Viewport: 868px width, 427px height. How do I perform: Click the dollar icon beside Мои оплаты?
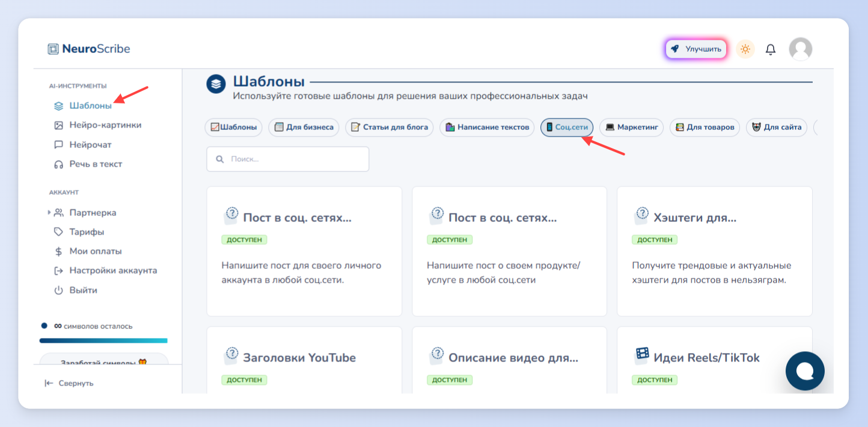[x=58, y=251]
